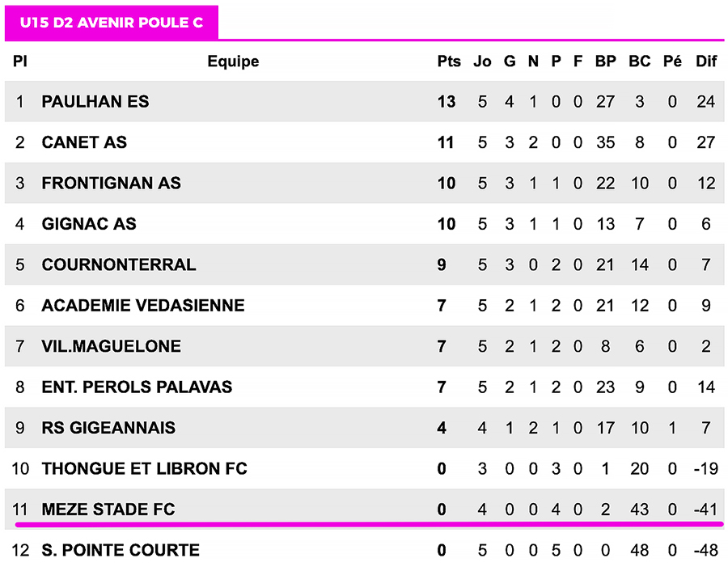Screen dimensions: 728x571
Task: Click the Equipe column header
Action: [x=233, y=61]
